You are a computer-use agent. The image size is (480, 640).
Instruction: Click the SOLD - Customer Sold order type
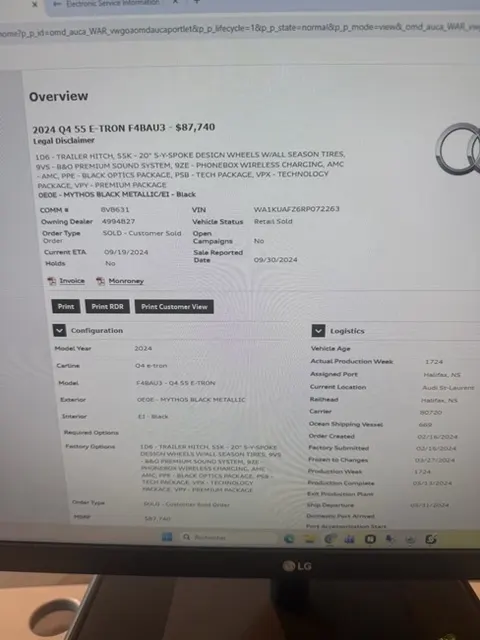[x=142, y=233]
